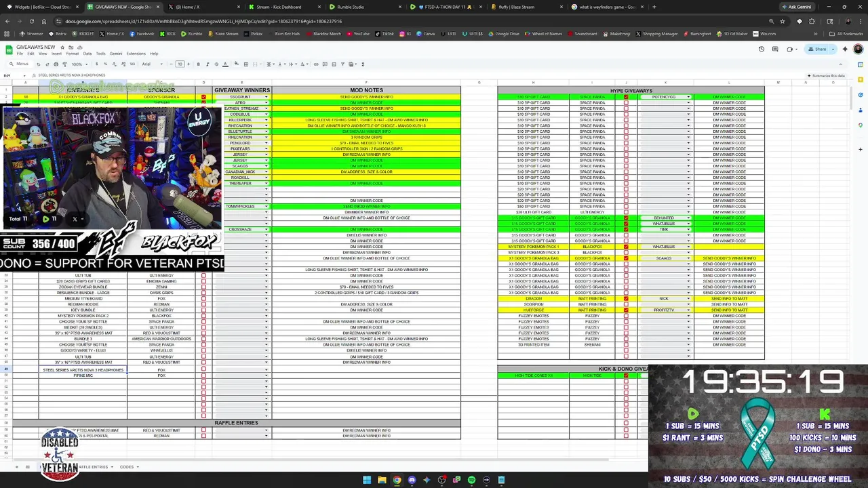Open version history clock icon
Image resolution: width=868 pixels, height=488 pixels.
[762, 49]
